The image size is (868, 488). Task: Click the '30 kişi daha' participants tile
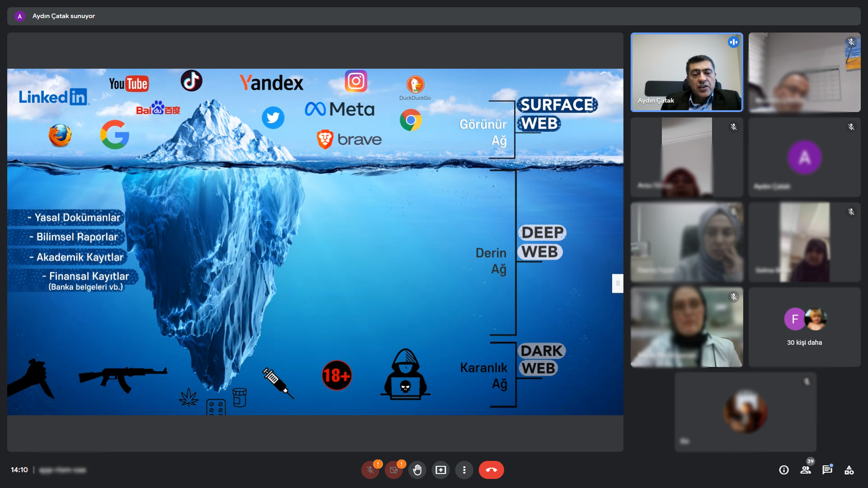(805, 327)
